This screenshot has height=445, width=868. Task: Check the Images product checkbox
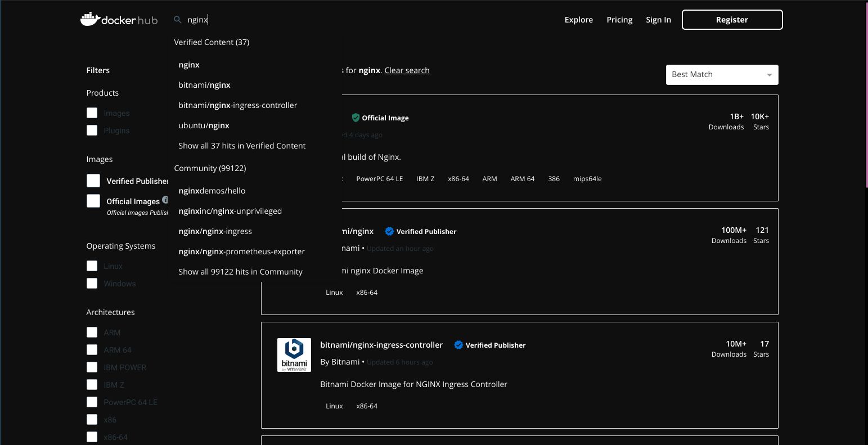coord(92,113)
